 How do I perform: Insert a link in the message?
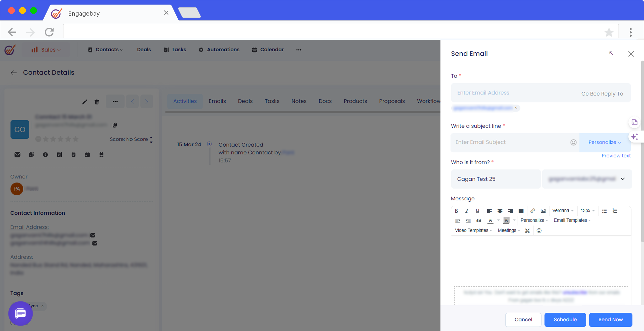coord(533,211)
